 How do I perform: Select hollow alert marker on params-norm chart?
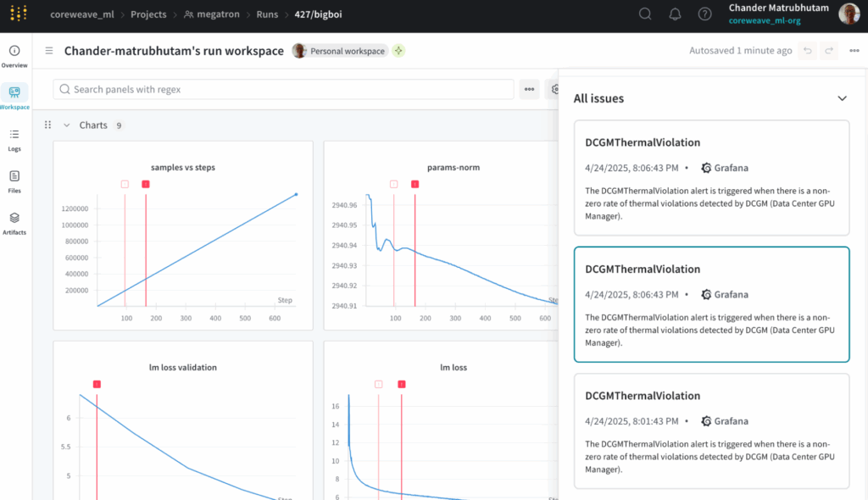coord(393,185)
